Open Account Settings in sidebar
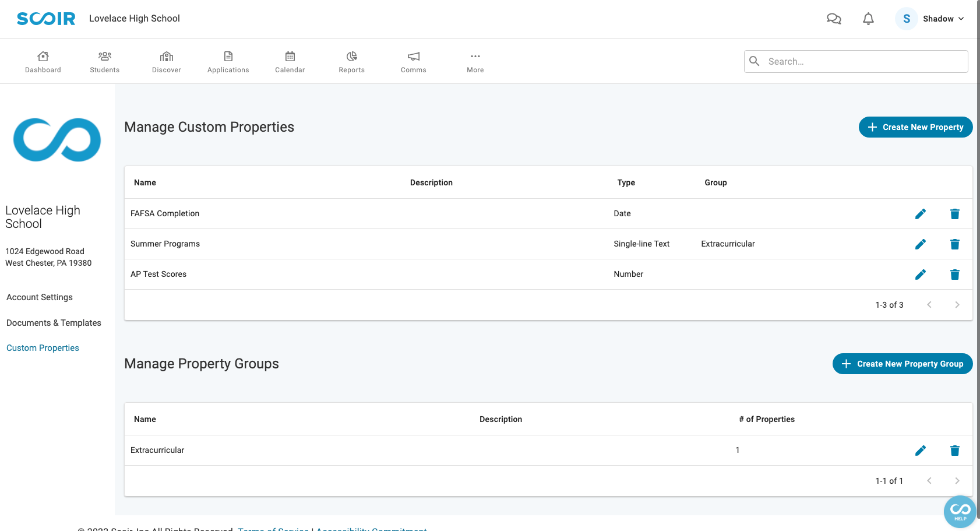 40,297
